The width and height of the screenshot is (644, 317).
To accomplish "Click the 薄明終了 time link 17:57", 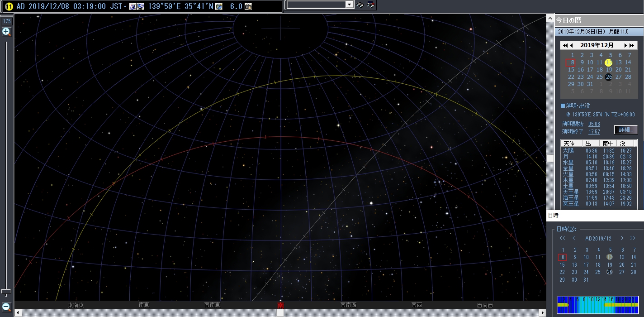I will (x=594, y=132).
